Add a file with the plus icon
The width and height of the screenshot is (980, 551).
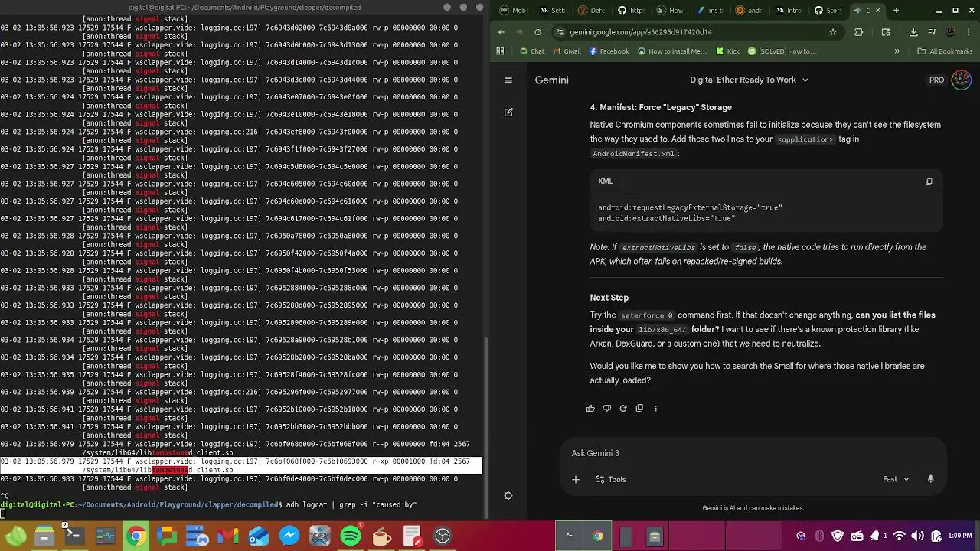pyautogui.click(x=576, y=479)
